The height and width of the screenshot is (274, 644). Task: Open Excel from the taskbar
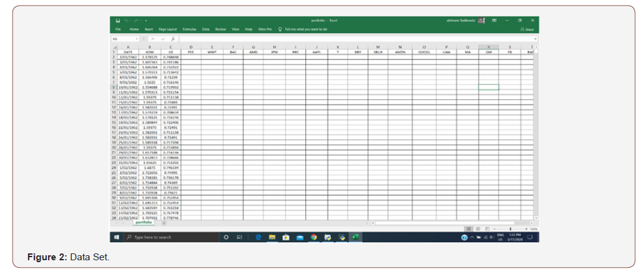click(x=354, y=237)
